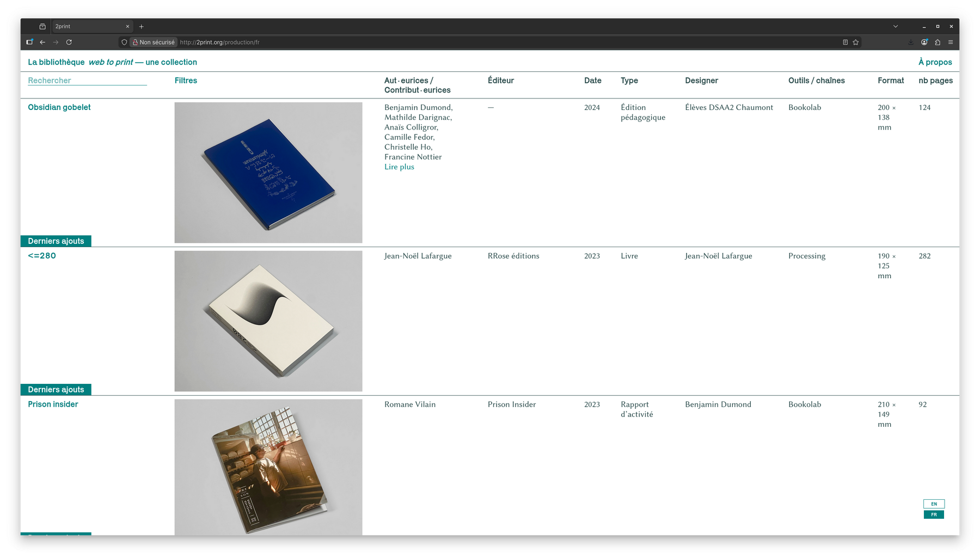980x558 pixels.
Task: Open the 'Obsidian gobelet' entry
Action: click(x=59, y=107)
